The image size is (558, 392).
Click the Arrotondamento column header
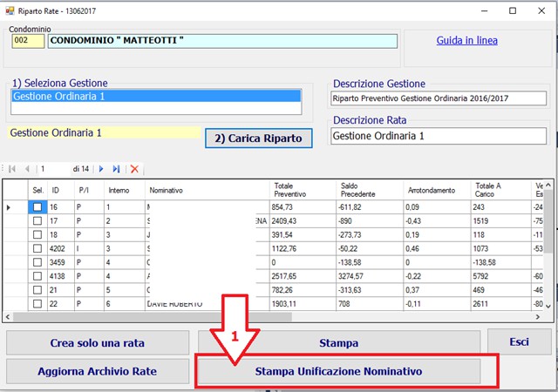pyautogui.click(x=437, y=190)
